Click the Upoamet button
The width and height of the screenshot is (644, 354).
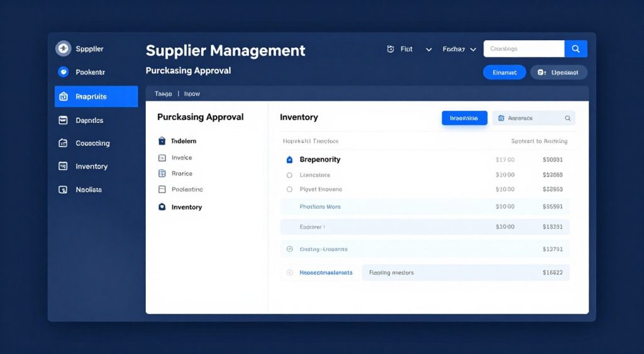point(559,72)
